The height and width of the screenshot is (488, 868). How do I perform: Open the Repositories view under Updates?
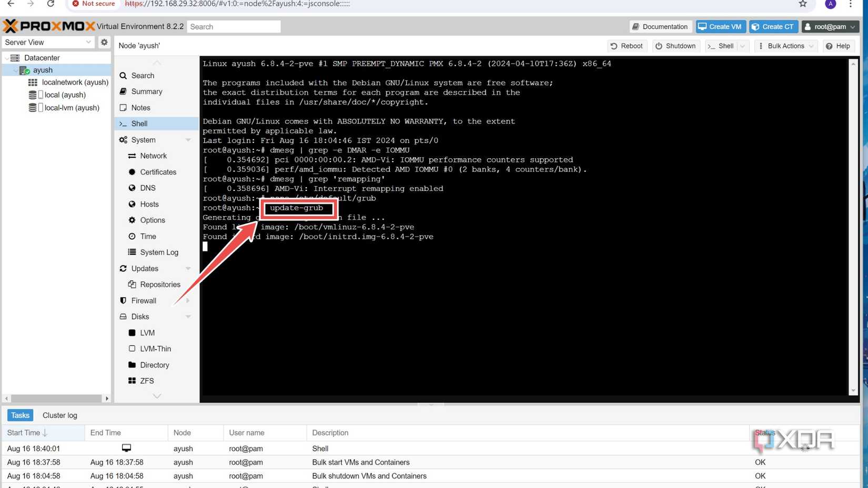pyautogui.click(x=160, y=284)
